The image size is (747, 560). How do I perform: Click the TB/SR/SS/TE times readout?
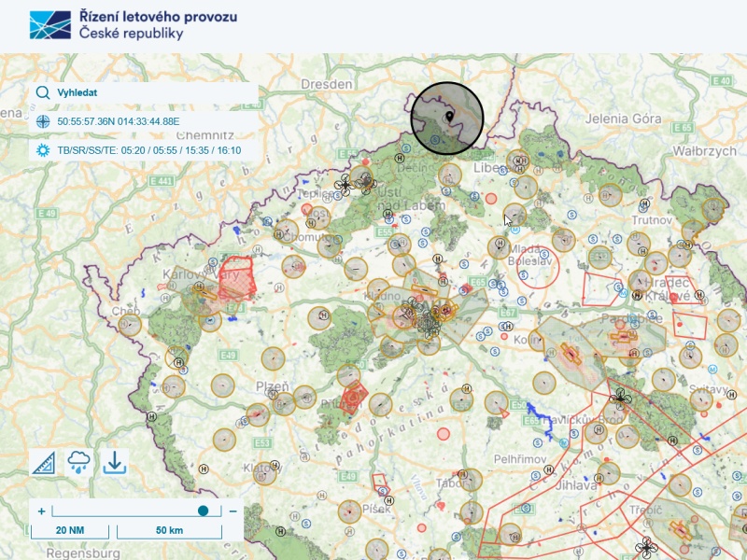coord(149,149)
